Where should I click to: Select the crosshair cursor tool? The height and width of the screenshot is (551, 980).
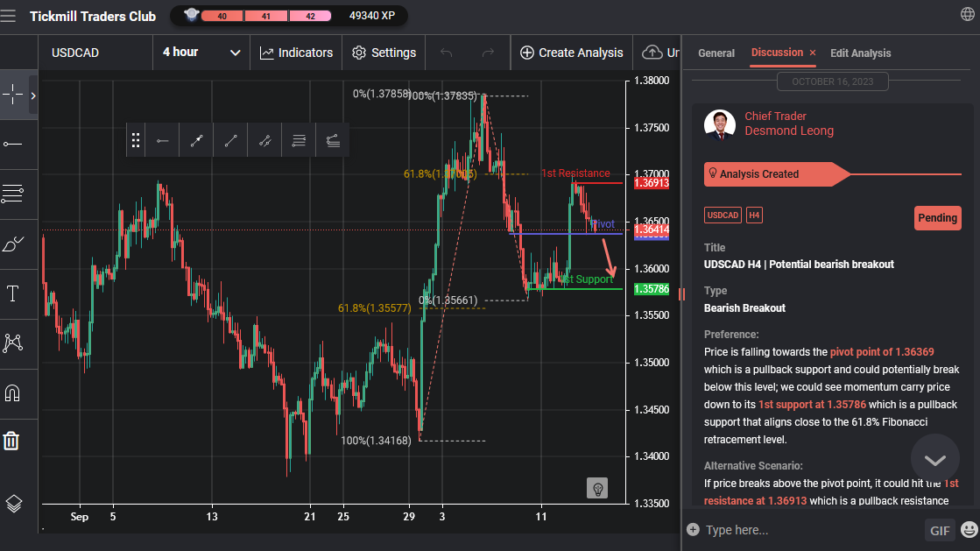tap(12, 95)
